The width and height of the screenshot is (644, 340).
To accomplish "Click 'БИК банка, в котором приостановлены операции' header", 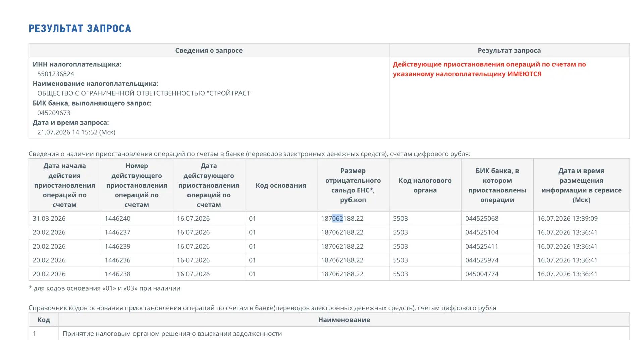I will (x=497, y=185).
